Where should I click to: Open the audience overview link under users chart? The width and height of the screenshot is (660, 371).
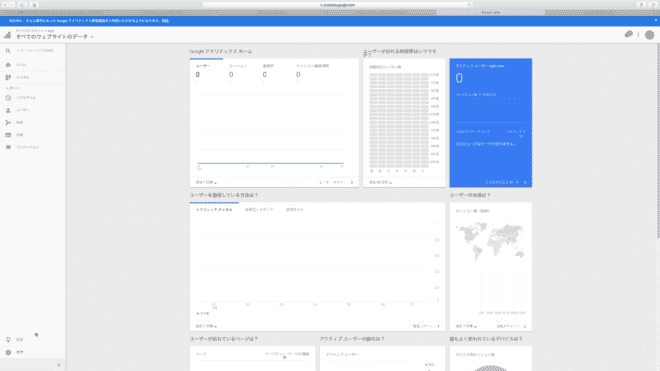[x=336, y=182]
